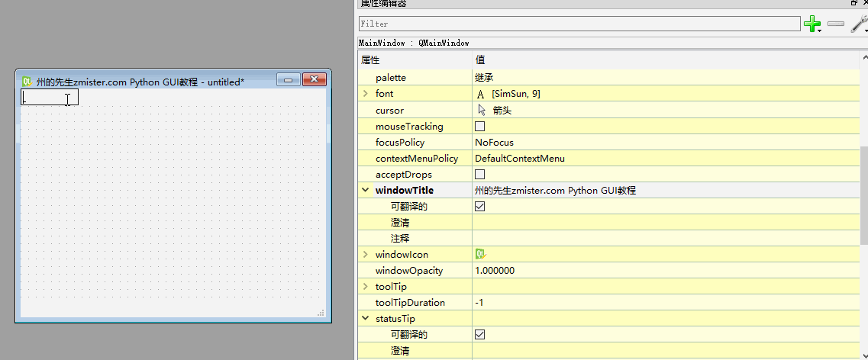This screenshot has width=868, height=360.
Task: Minimize the form preview window
Action: 288,80
